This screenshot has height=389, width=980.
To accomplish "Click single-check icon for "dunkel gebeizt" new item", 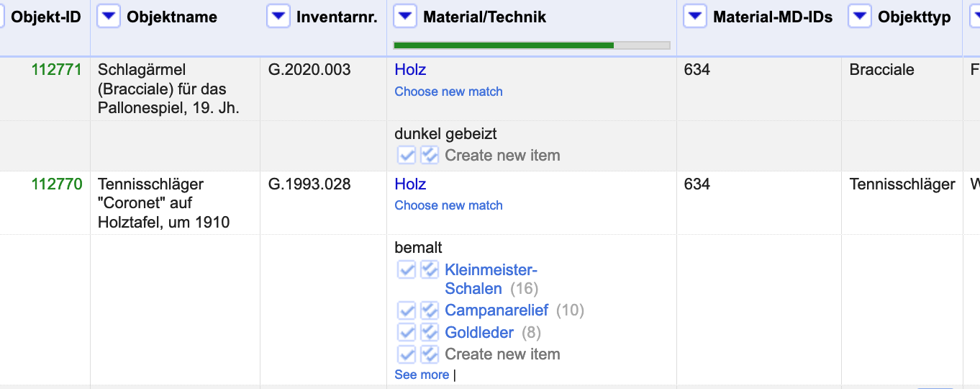I will (x=407, y=156).
